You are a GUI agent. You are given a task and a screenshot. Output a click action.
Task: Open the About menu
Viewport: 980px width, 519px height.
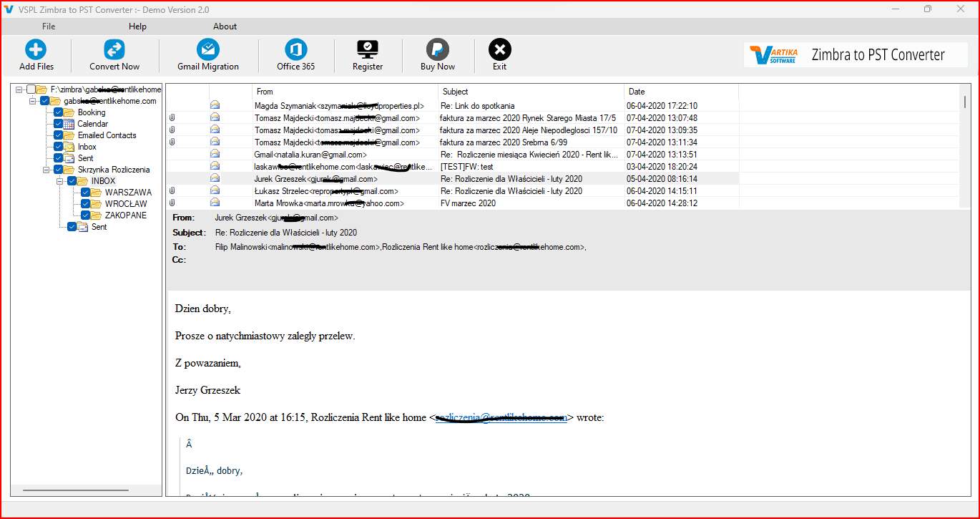[x=225, y=26]
